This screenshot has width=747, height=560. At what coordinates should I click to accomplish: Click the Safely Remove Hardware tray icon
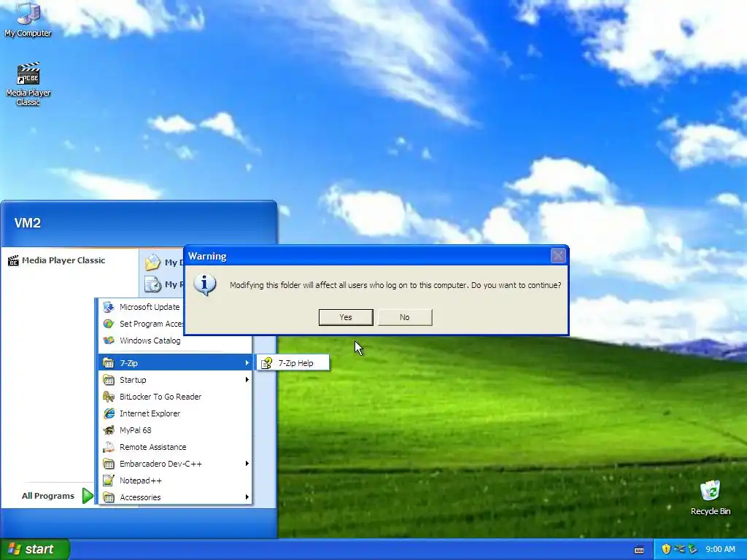[693, 549]
